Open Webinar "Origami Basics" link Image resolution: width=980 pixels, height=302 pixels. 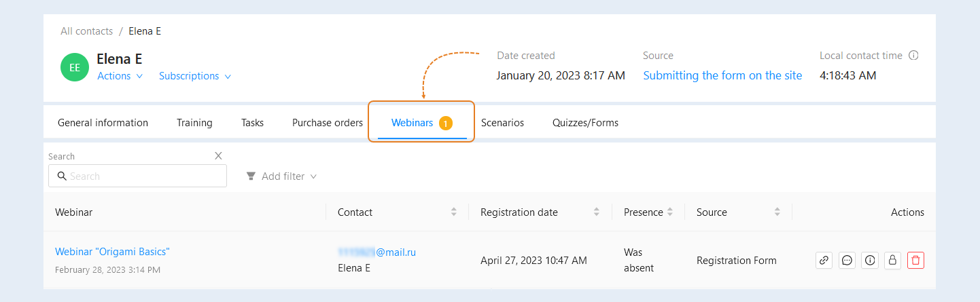[x=112, y=252]
